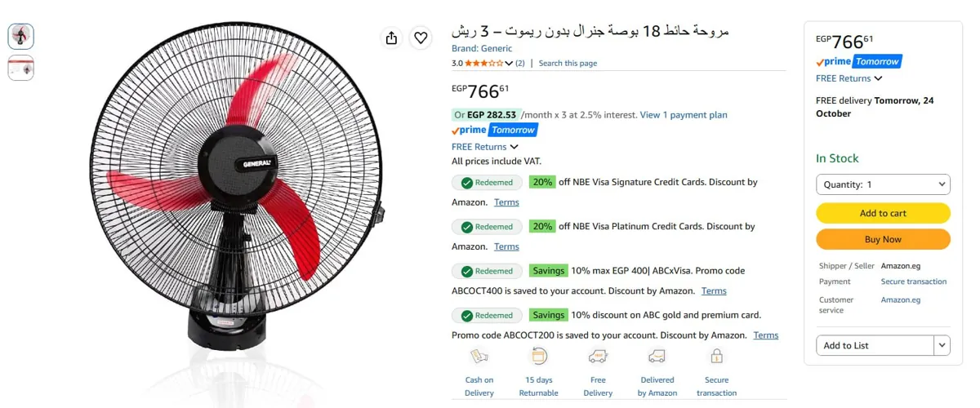Open the Secure transaction lock icon
Image resolution: width=980 pixels, height=408 pixels.
(x=716, y=357)
